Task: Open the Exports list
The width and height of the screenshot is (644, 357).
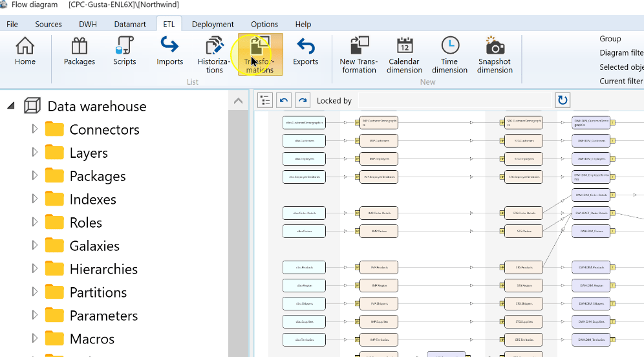Action: tap(305, 51)
